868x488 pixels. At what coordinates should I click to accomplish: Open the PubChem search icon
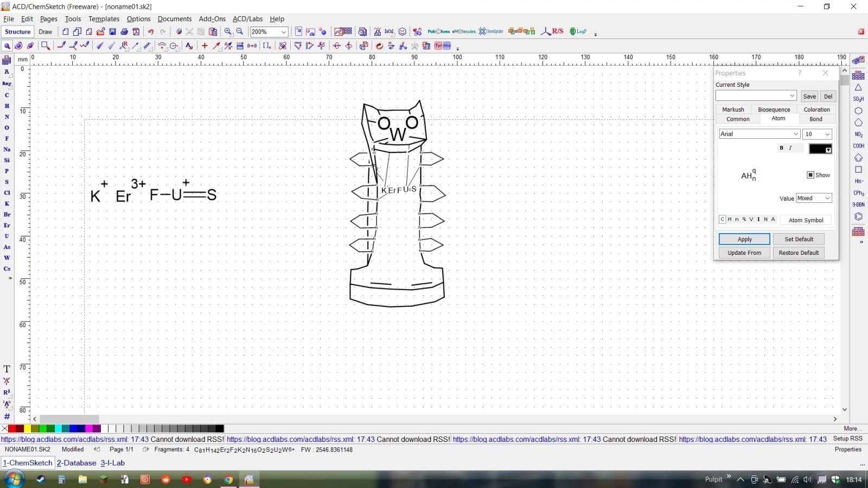pyautogui.click(x=438, y=31)
